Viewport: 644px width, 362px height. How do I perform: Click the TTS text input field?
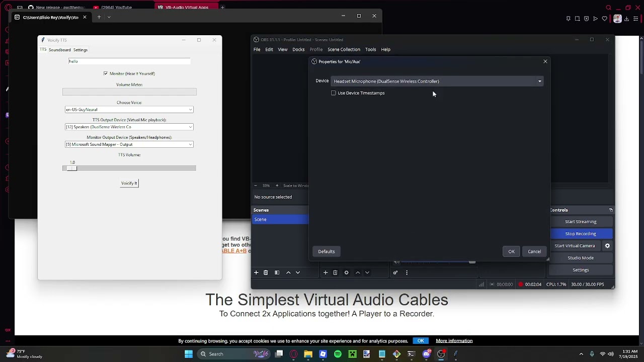(129, 61)
